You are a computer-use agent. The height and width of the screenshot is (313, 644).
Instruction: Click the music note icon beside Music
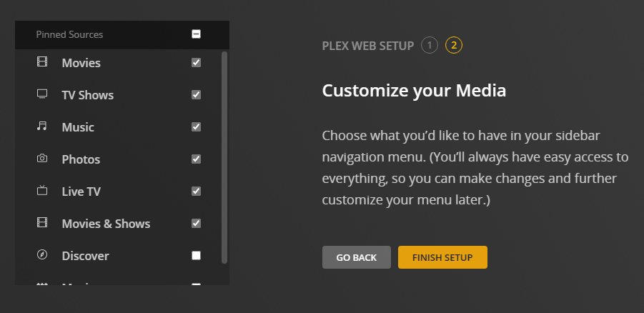[x=41, y=126]
